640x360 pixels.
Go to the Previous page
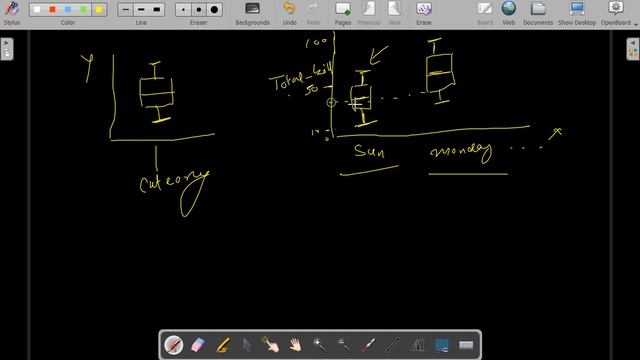click(369, 13)
